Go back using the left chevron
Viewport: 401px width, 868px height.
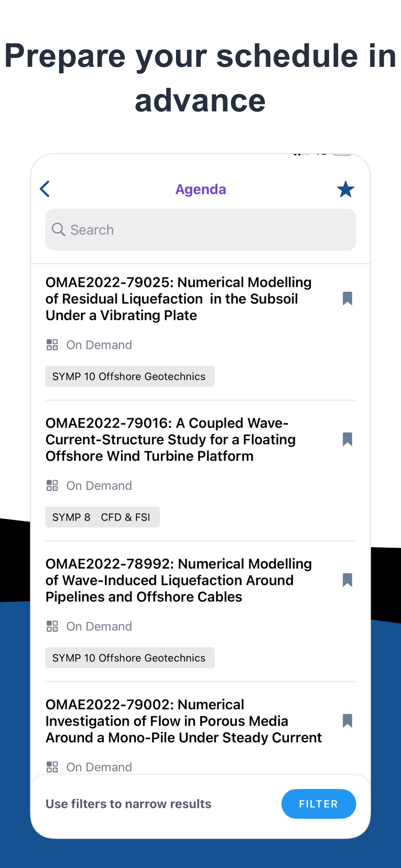pyautogui.click(x=45, y=189)
